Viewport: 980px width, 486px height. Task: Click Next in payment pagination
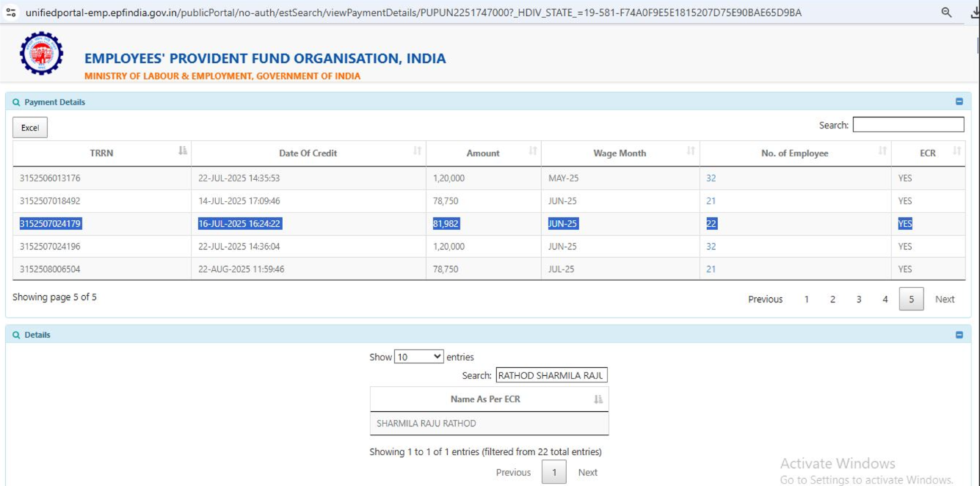945,299
